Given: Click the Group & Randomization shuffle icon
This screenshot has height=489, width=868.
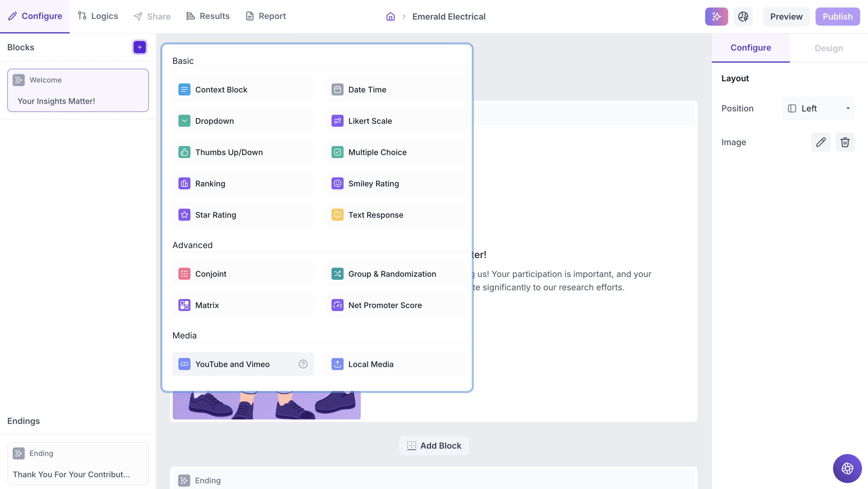Looking at the screenshot, I should pyautogui.click(x=337, y=274).
